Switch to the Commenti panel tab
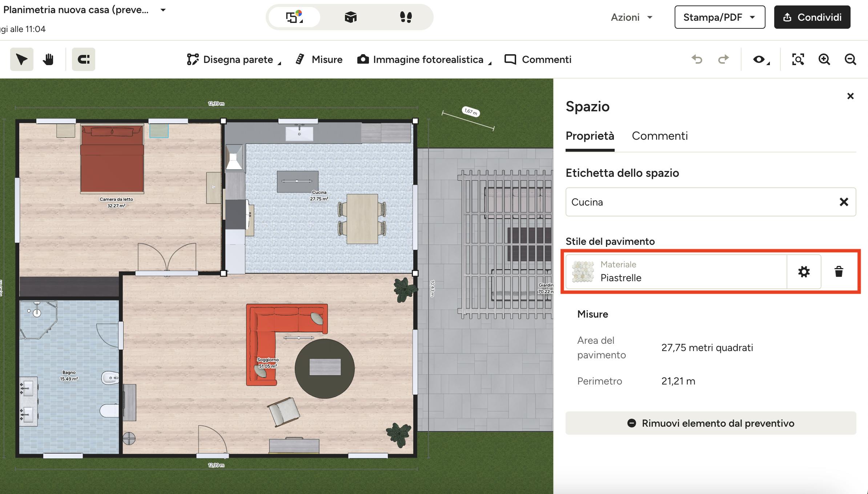868x494 pixels. 660,136
